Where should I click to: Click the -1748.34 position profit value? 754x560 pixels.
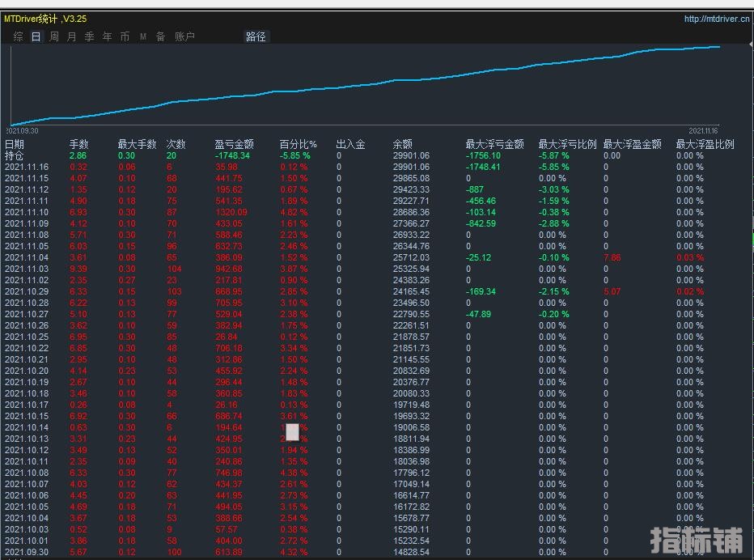click(232, 155)
